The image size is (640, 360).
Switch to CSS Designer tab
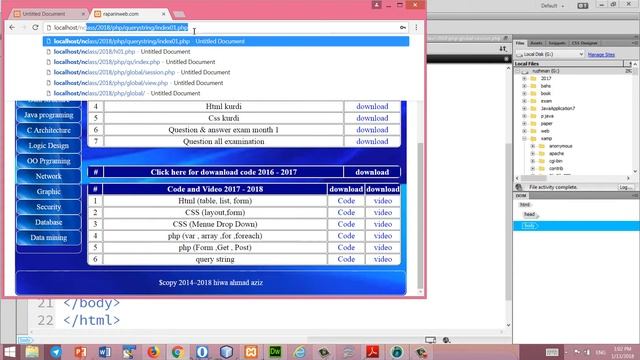coord(584,43)
